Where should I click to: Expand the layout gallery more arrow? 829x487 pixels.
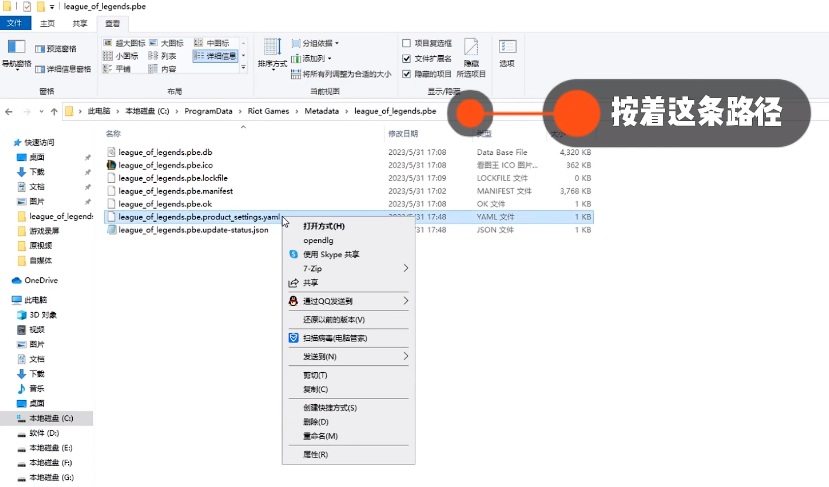[243, 68]
